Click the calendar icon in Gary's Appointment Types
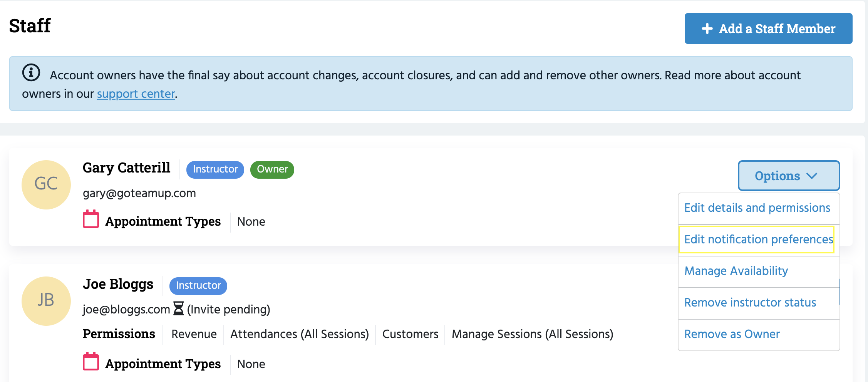868x382 pixels. 91,219
